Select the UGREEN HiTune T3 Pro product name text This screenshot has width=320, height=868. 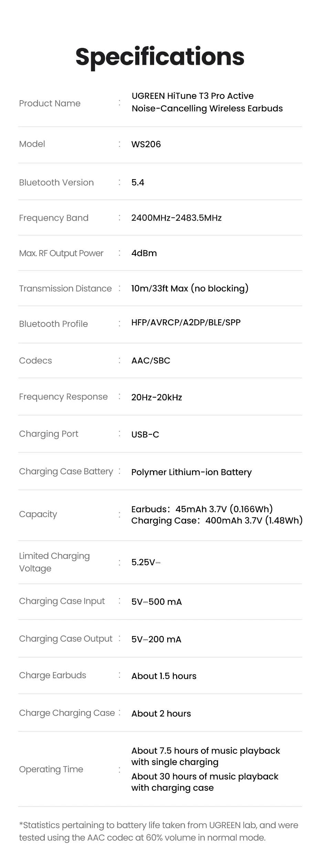(x=207, y=102)
